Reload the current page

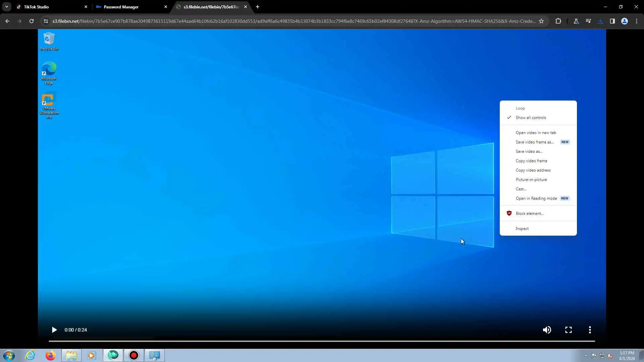[x=32, y=21]
